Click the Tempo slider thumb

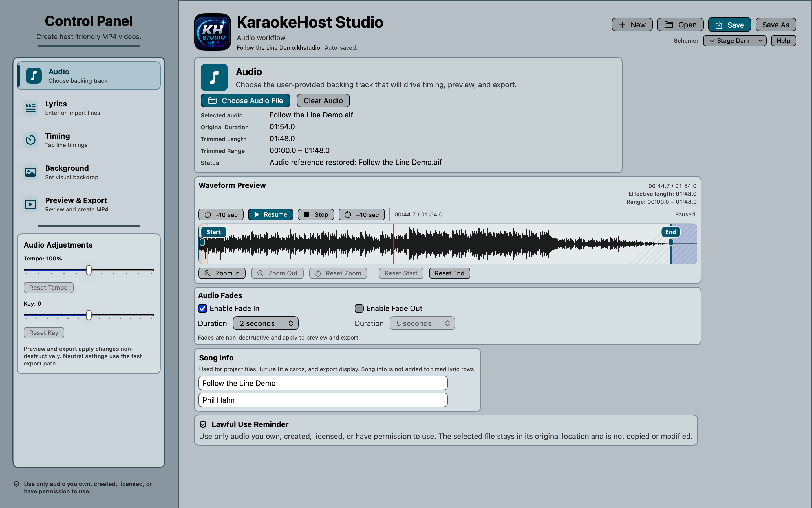[x=89, y=270]
